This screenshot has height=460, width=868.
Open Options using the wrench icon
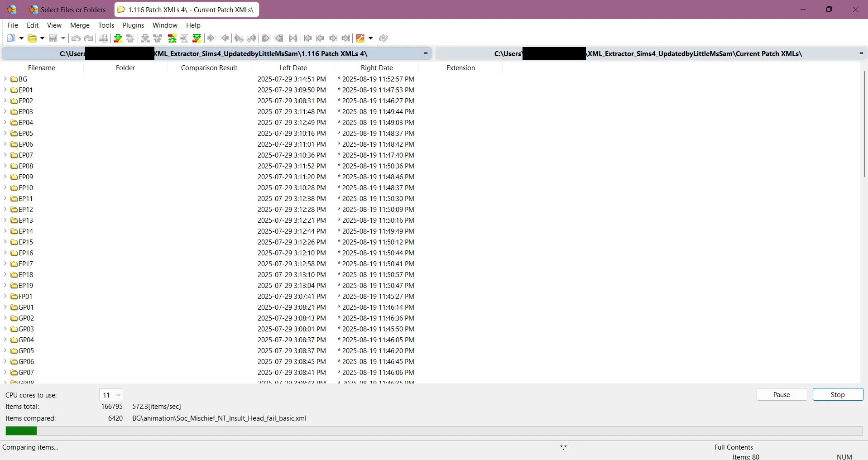(361, 38)
